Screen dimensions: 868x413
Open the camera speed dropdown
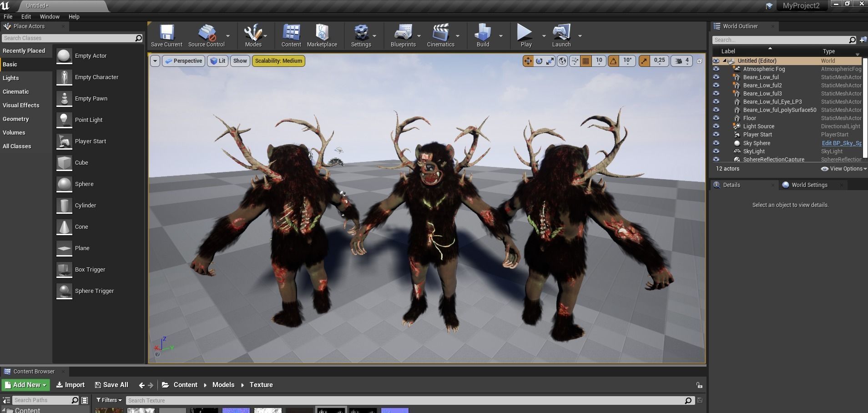pyautogui.click(x=682, y=61)
